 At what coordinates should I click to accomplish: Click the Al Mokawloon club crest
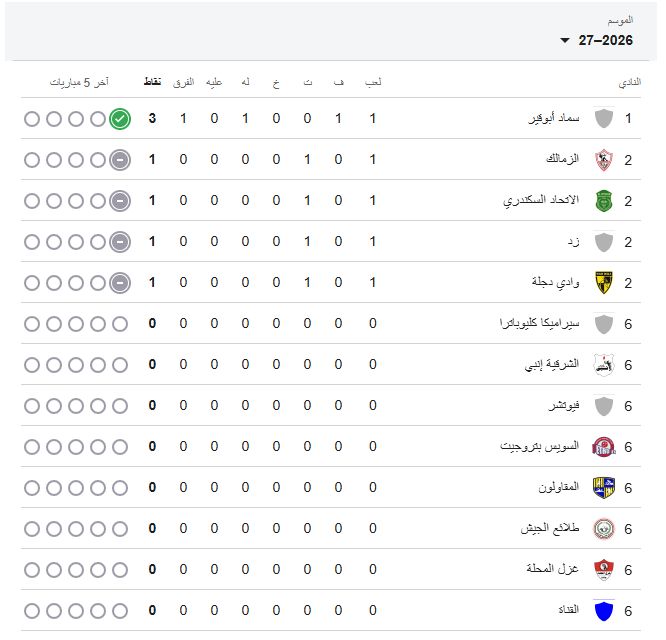604,488
